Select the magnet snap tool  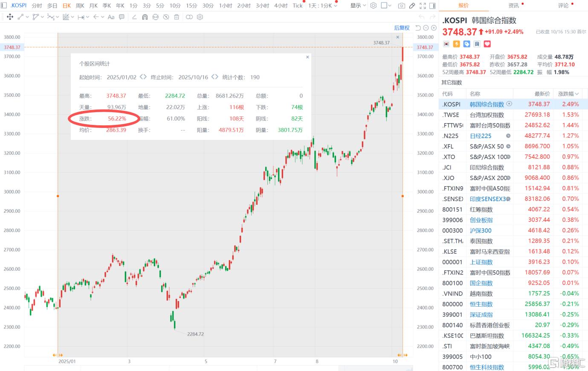[x=145, y=17]
